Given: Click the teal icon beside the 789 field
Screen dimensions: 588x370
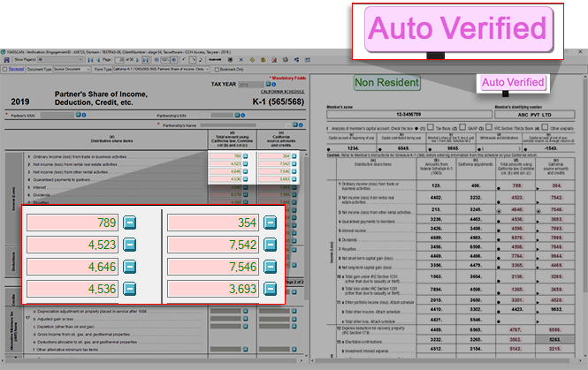Looking at the screenshot, I should [x=130, y=223].
